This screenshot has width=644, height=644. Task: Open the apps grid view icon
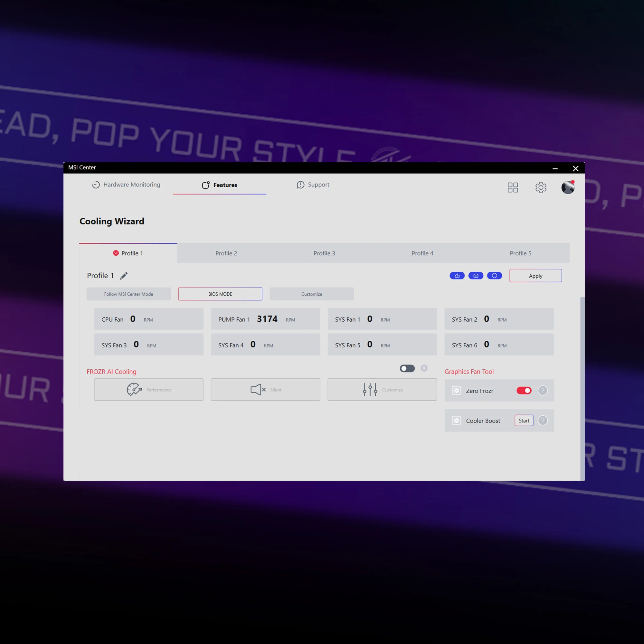point(513,187)
